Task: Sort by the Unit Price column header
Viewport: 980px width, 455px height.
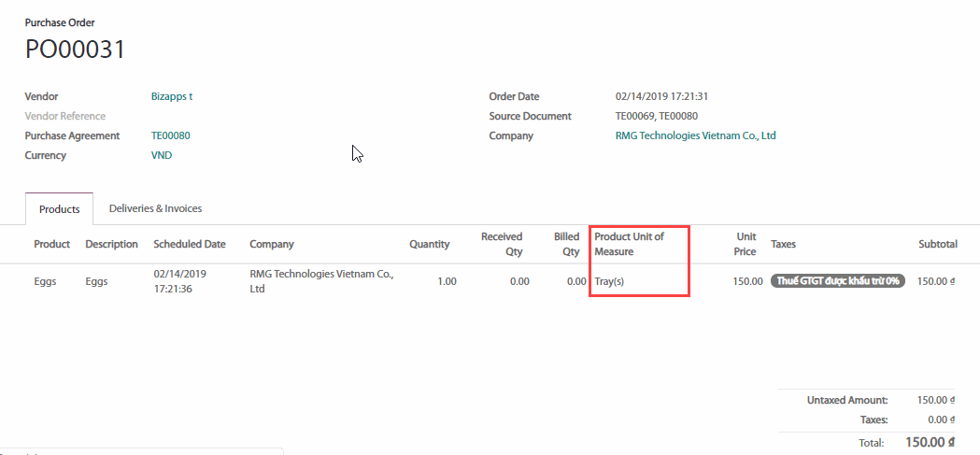Action: 745,244
